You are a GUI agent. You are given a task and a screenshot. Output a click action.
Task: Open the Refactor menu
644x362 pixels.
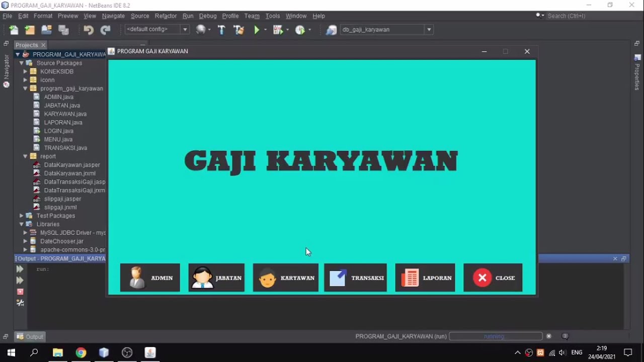click(x=166, y=16)
